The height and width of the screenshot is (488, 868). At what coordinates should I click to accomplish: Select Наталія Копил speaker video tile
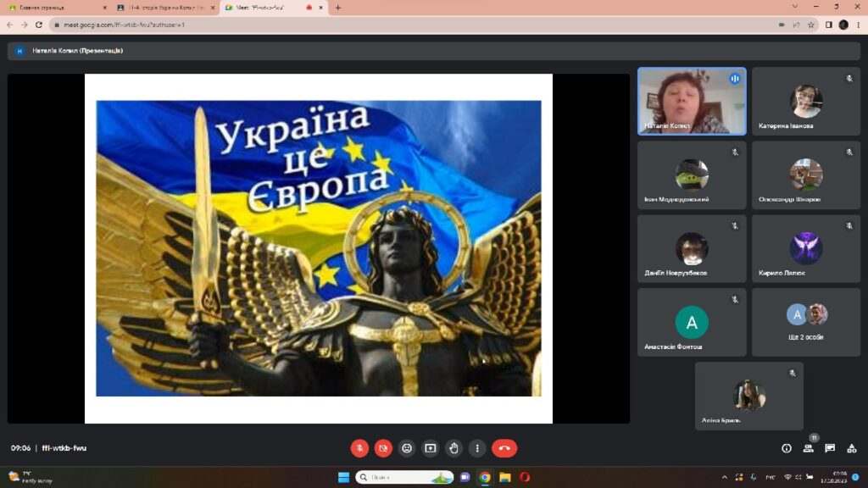pyautogui.click(x=692, y=102)
